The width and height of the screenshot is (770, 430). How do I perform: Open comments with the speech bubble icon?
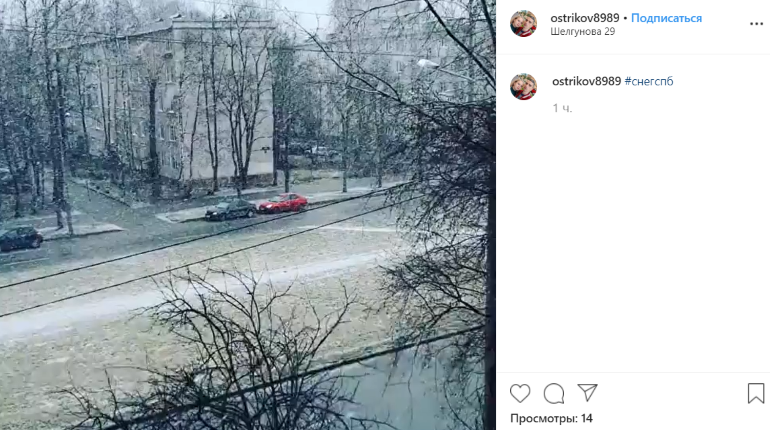554,393
